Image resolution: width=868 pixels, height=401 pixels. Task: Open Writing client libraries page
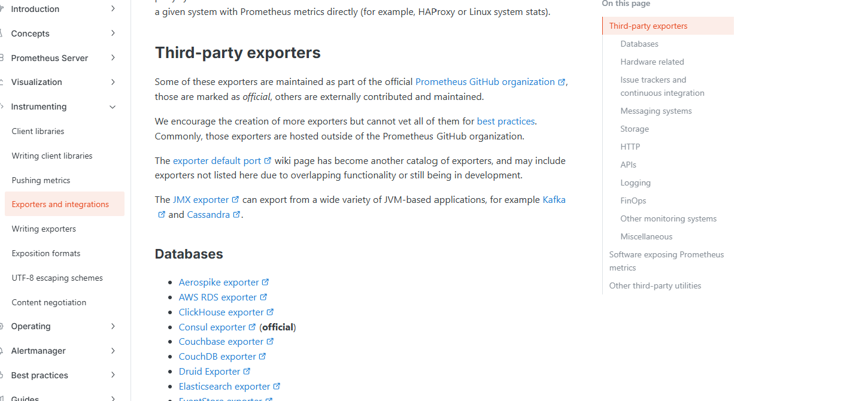point(52,156)
